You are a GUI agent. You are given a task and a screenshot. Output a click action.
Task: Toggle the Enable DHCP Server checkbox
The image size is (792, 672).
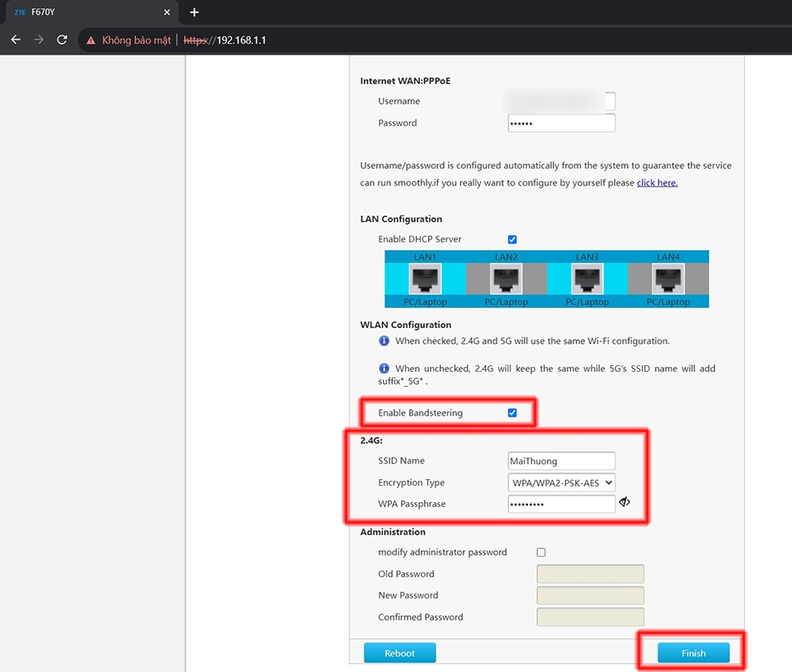pyautogui.click(x=512, y=239)
